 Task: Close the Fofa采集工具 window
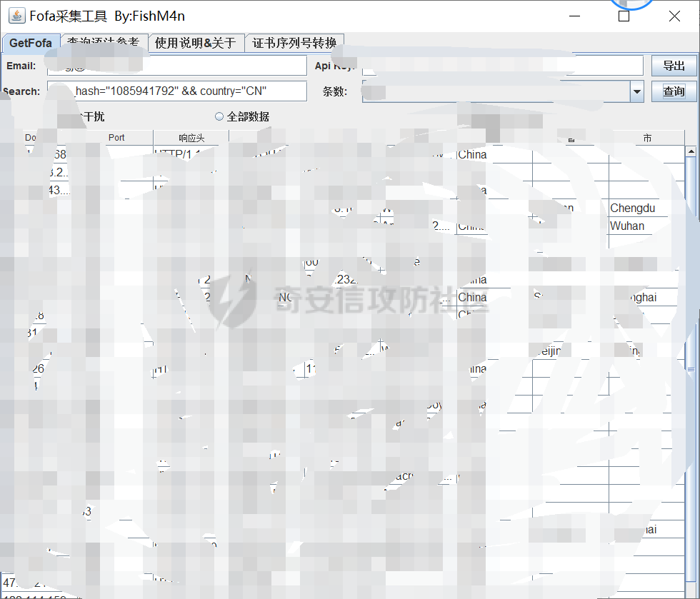pos(674,16)
